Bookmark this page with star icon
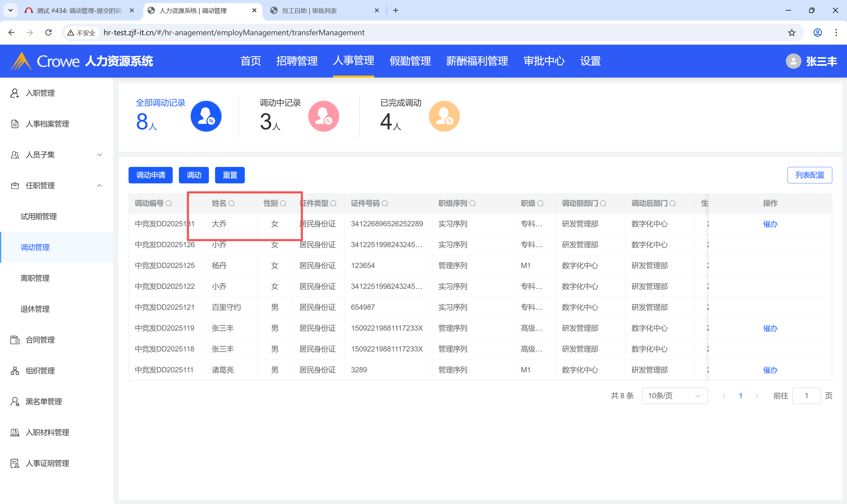Image resolution: width=847 pixels, height=504 pixels. tap(792, 33)
